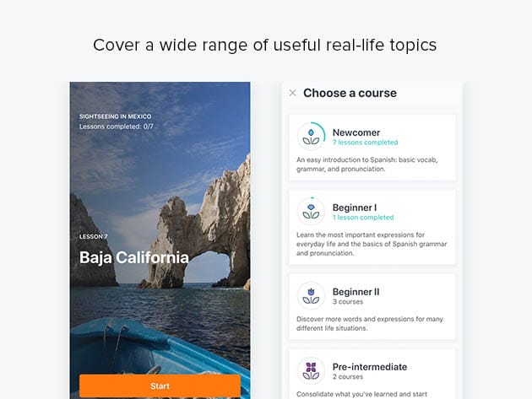The height and width of the screenshot is (399, 532).
Task: Close the Choose a course panel
Action: 292,93
